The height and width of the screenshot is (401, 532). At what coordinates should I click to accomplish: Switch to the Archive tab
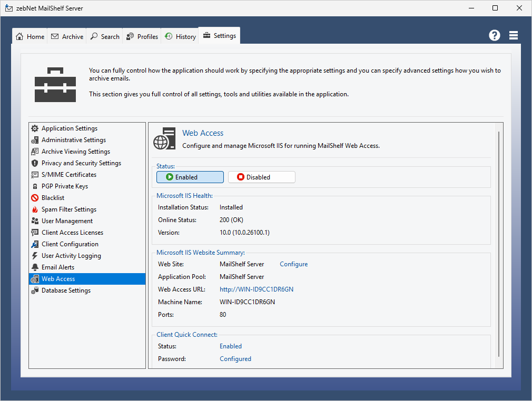click(67, 36)
